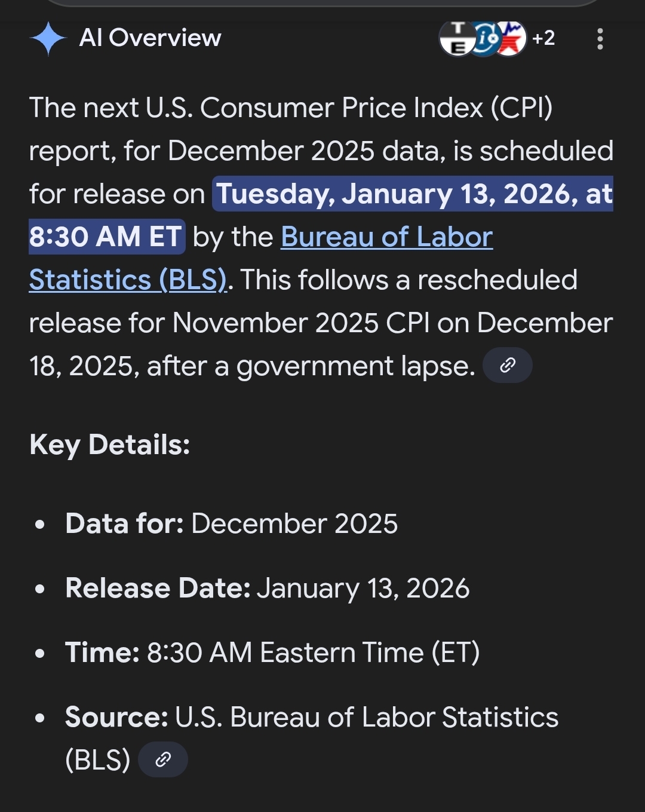The image size is (645, 812).
Task: Tap the 'Source: U.S. Bureau of Labor Statistics' item
Action: pos(311,718)
